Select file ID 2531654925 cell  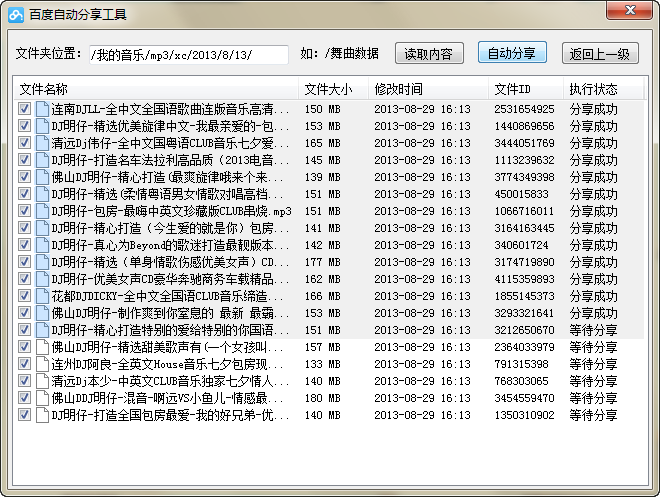tap(524, 109)
